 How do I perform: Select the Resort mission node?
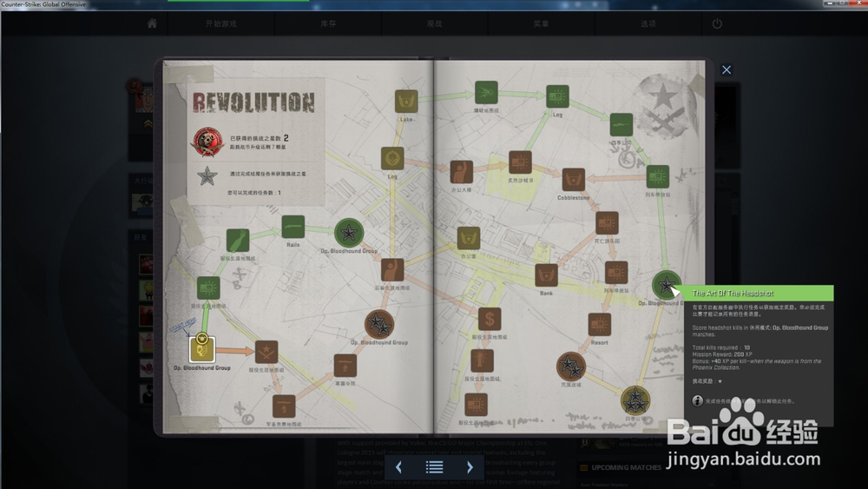600,325
